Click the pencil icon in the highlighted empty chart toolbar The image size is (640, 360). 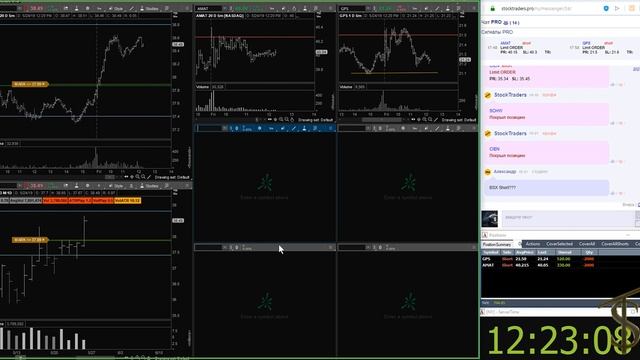(293, 128)
